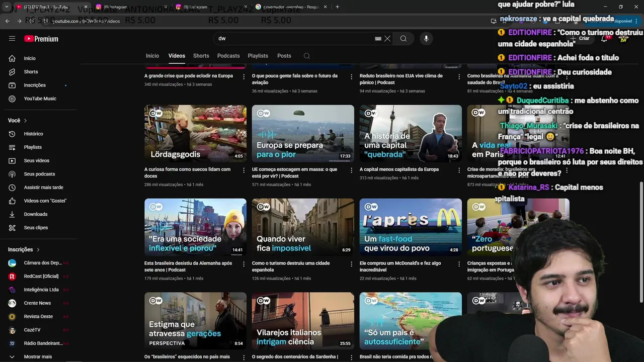Click the Lördagsgodis video thumbnail
The image size is (644, 362).
[195, 133]
